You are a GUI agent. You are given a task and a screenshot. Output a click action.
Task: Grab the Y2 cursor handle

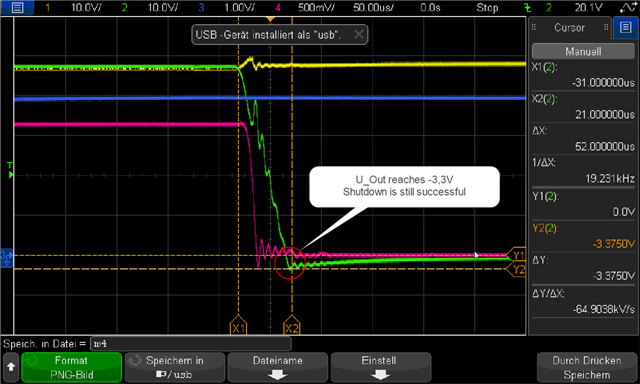click(517, 269)
